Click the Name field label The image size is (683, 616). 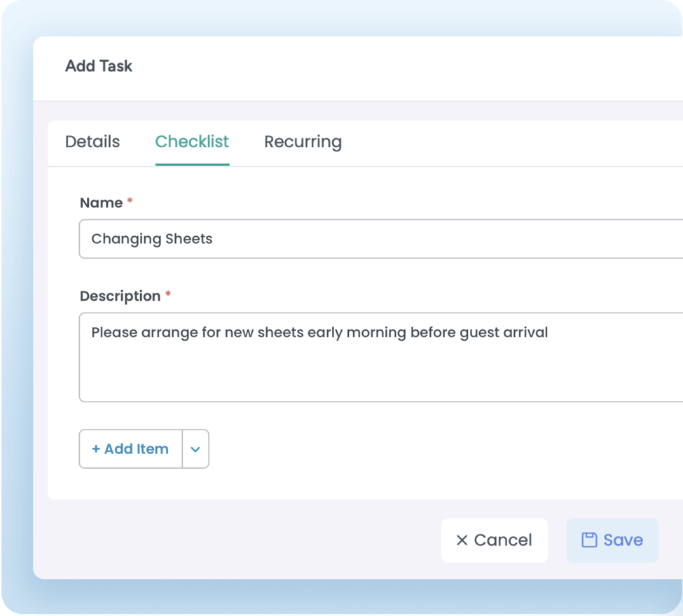tap(101, 203)
